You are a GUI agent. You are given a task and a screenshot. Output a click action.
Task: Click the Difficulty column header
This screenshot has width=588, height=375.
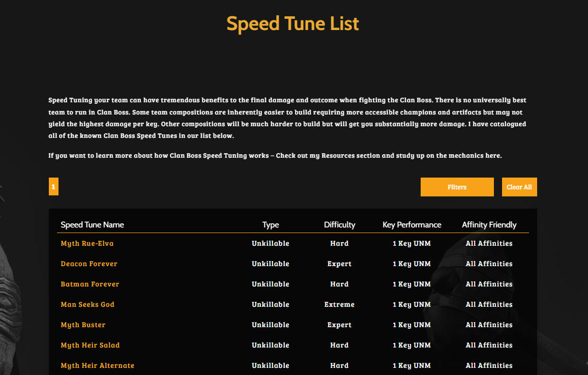[339, 224]
